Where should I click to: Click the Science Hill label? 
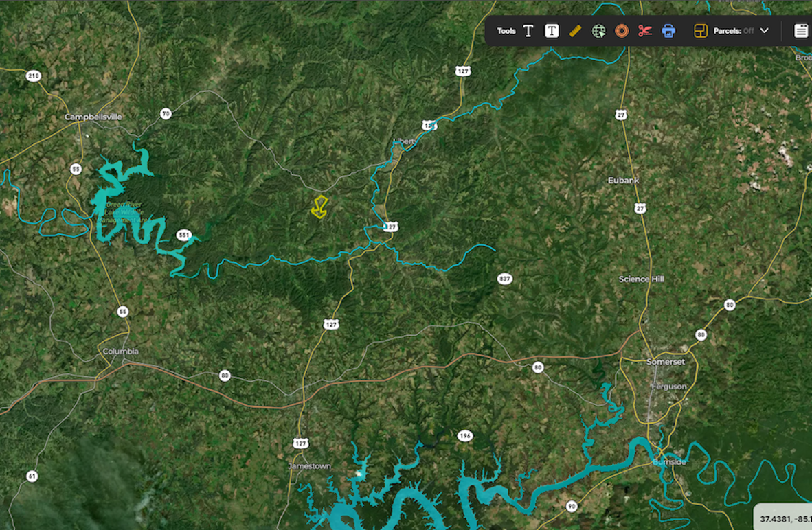point(641,279)
